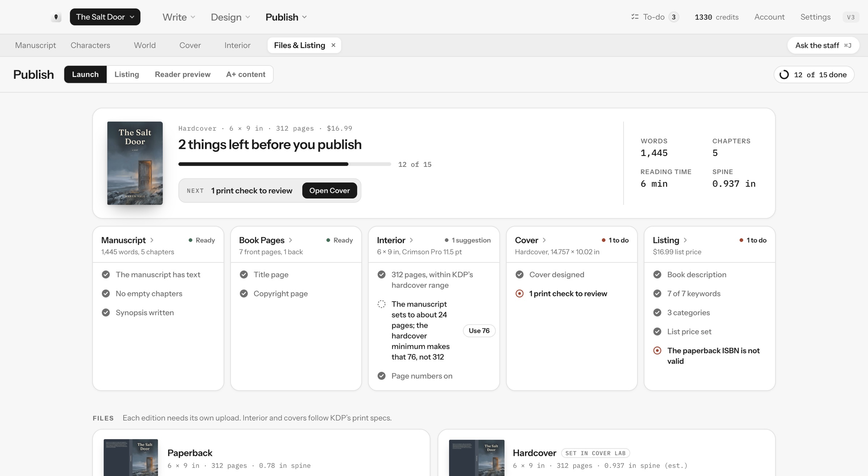Switch to the A+ content segment
868x476 pixels.
coord(246,74)
